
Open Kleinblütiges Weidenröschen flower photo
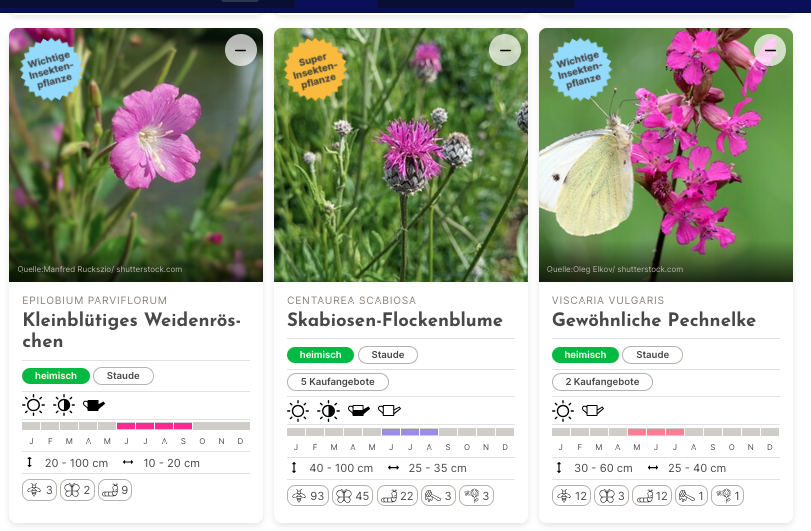point(136,155)
